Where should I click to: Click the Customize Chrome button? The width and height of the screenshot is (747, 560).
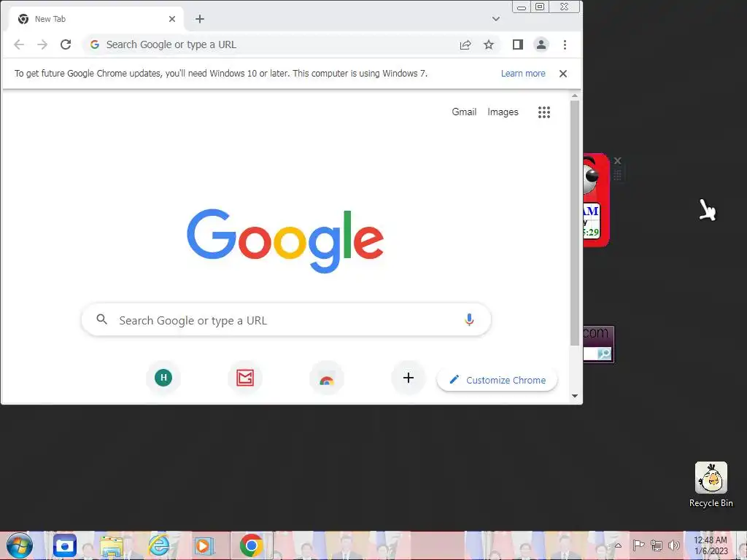[498, 380]
